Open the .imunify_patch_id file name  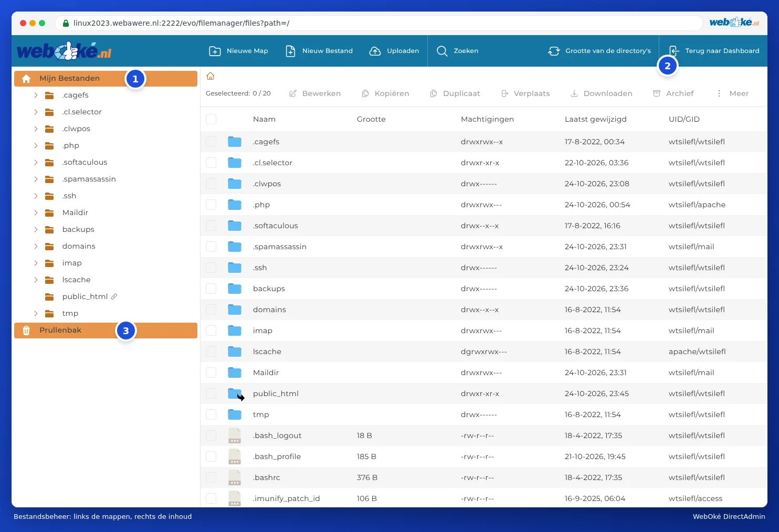pyautogui.click(x=286, y=498)
